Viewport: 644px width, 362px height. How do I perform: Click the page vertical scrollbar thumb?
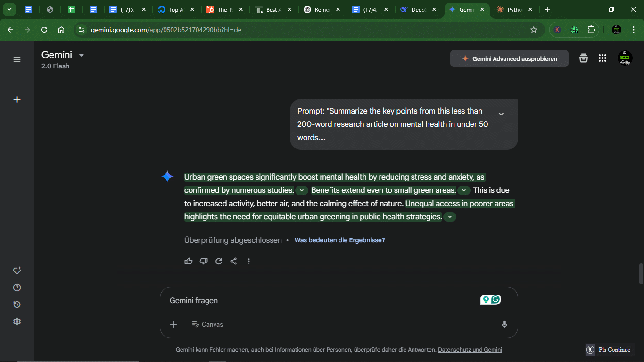pyautogui.click(x=641, y=274)
